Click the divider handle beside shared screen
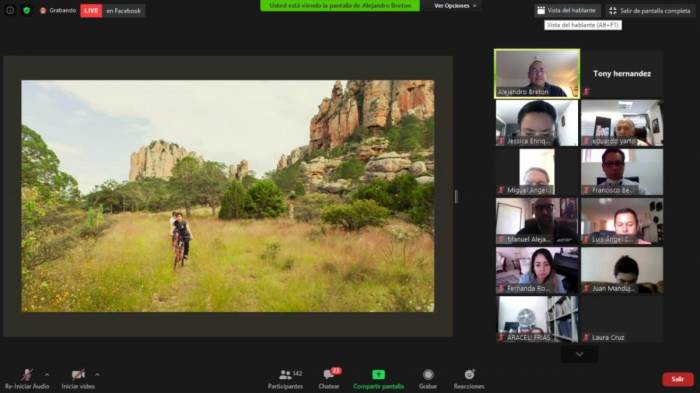The height and width of the screenshot is (393, 700). click(456, 196)
